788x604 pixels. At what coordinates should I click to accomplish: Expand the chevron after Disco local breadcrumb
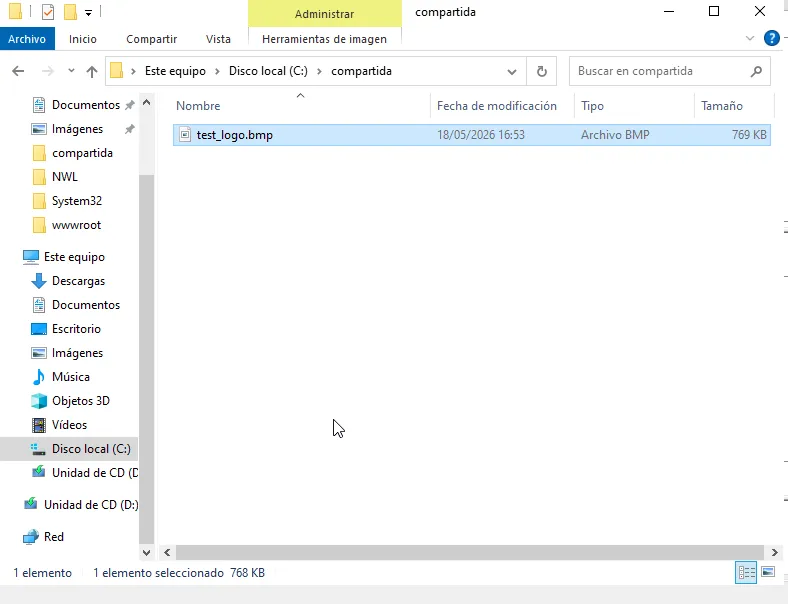[319, 71]
